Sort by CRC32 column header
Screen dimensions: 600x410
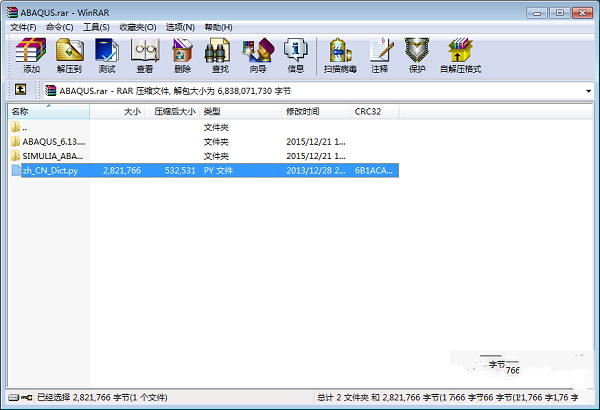[375, 111]
